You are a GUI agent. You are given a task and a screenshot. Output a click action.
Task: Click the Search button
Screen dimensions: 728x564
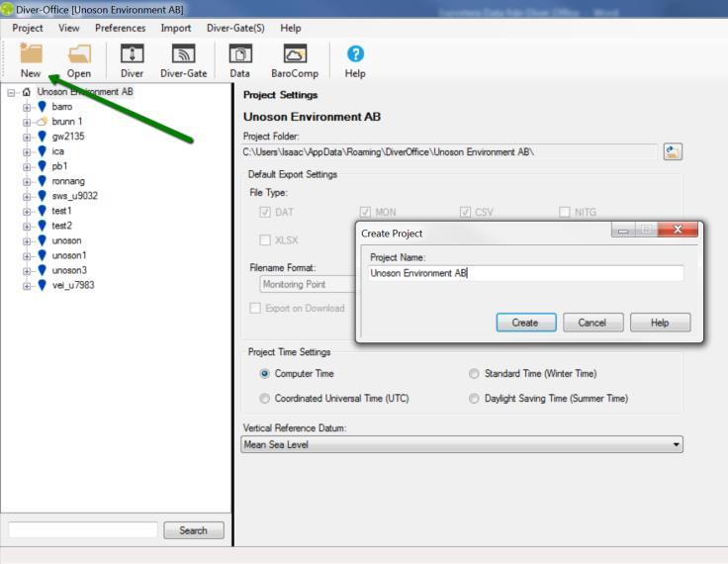pos(194,530)
